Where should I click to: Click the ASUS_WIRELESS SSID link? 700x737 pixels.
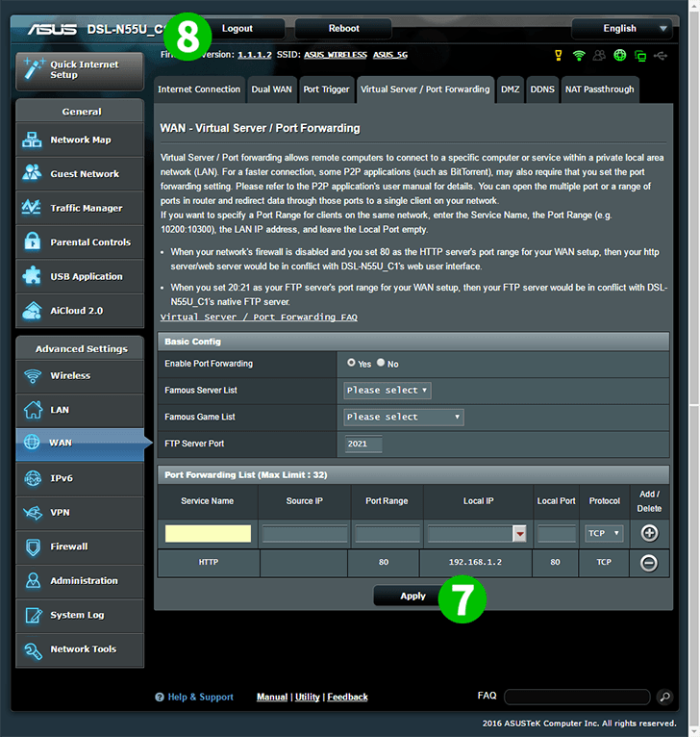pyautogui.click(x=336, y=55)
